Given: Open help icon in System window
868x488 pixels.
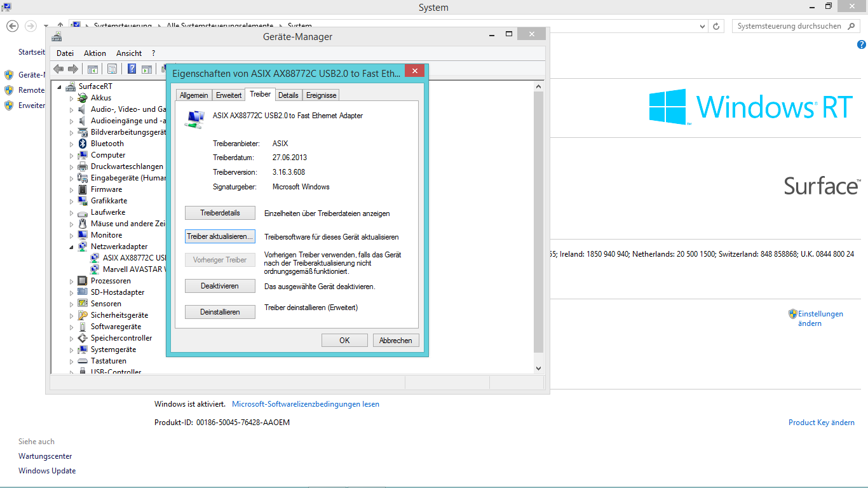Looking at the screenshot, I should pyautogui.click(x=862, y=44).
